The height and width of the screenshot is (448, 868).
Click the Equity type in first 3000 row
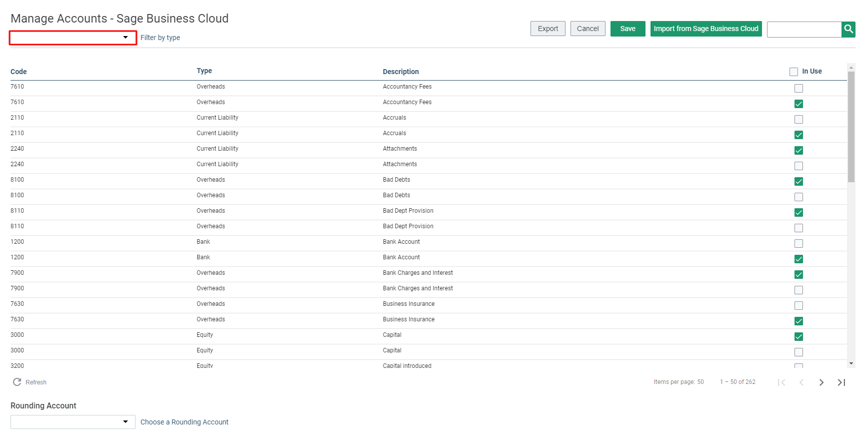point(204,335)
